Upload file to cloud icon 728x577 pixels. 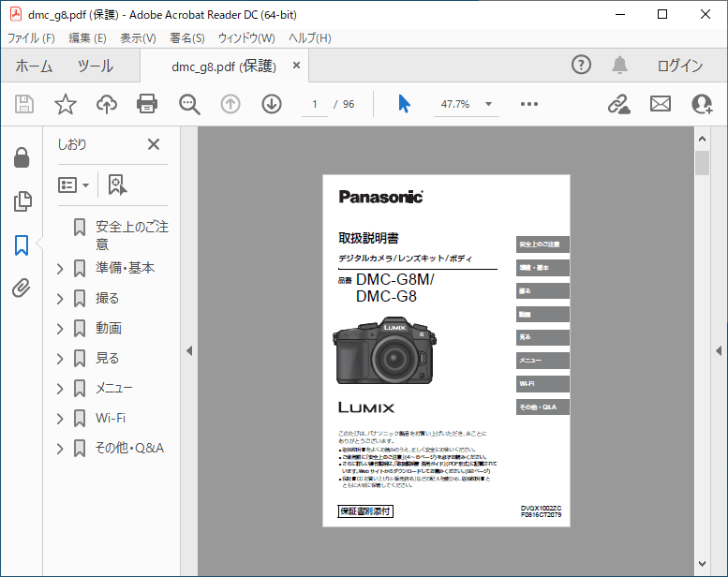click(107, 104)
